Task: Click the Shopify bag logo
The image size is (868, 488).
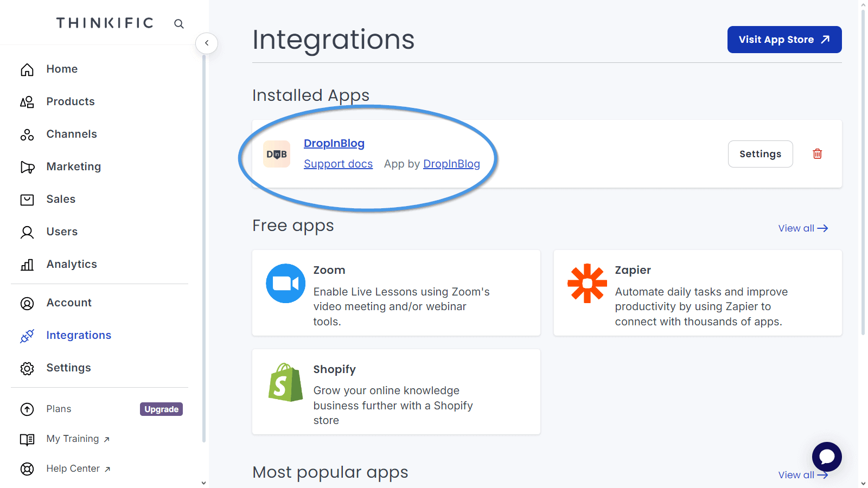Action: pos(286,382)
